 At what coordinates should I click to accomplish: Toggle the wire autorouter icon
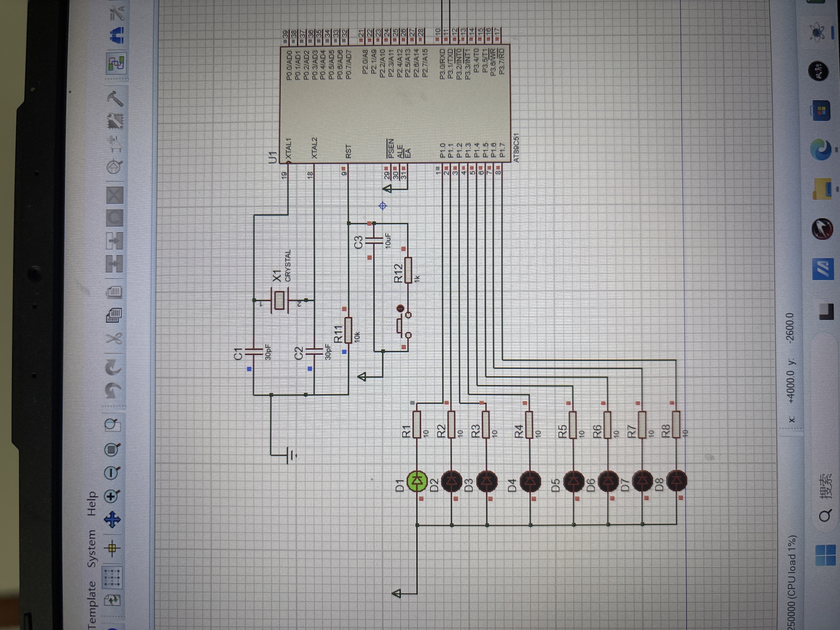click(x=116, y=64)
